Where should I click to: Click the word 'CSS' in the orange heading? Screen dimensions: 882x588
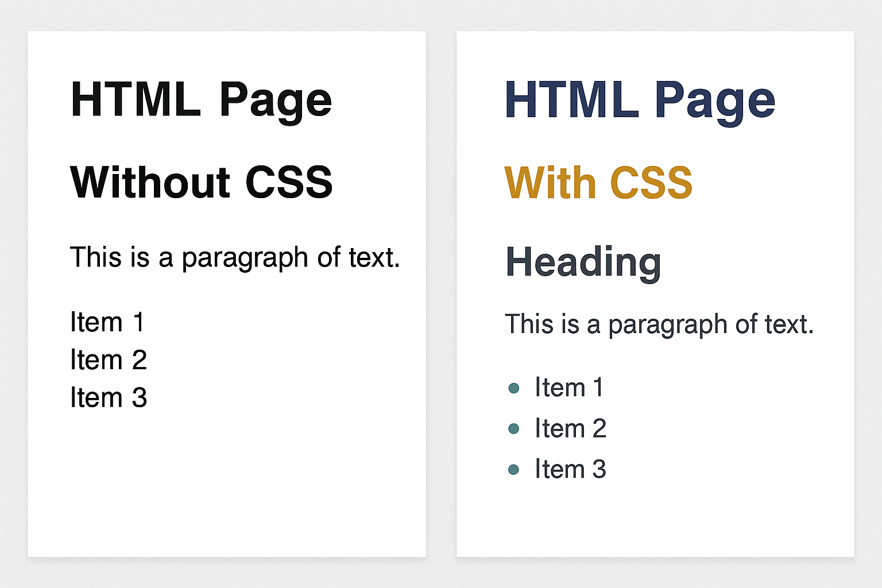pyautogui.click(x=651, y=183)
